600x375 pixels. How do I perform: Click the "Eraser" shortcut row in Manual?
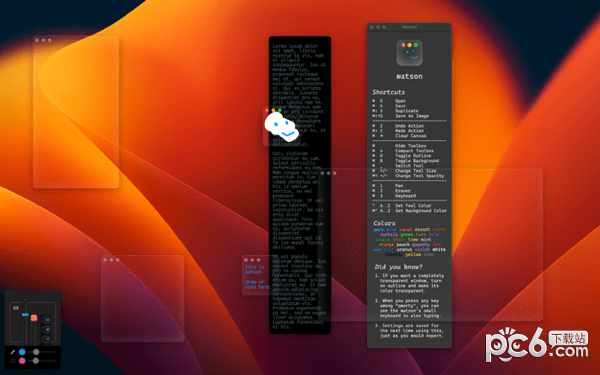click(x=392, y=191)
